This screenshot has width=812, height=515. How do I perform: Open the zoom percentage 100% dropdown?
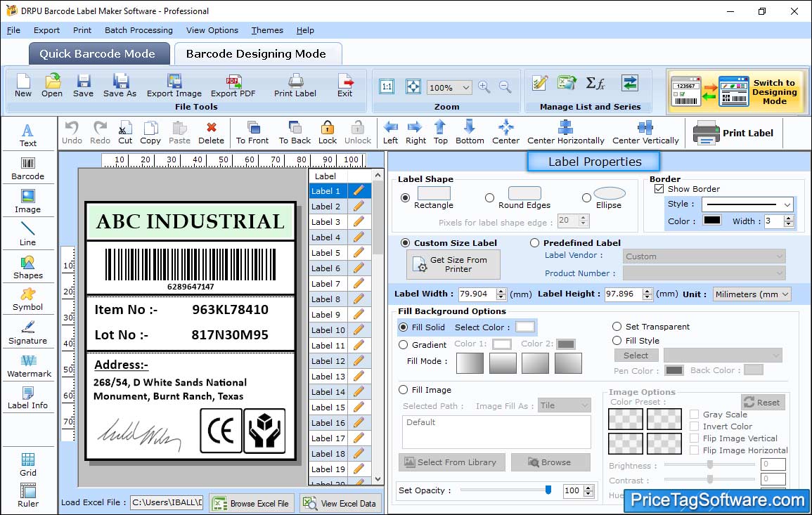click(449, 87)
